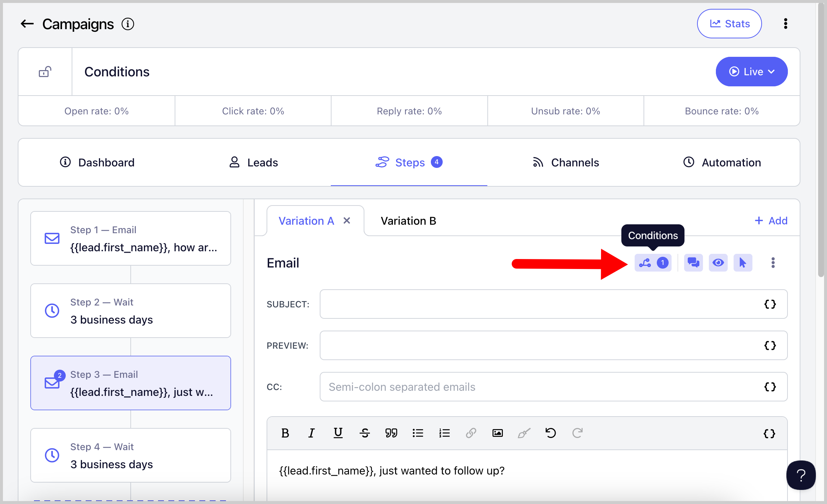Click the cursor pointer icon button
827x504 pixels.
(x=742, y=263)
